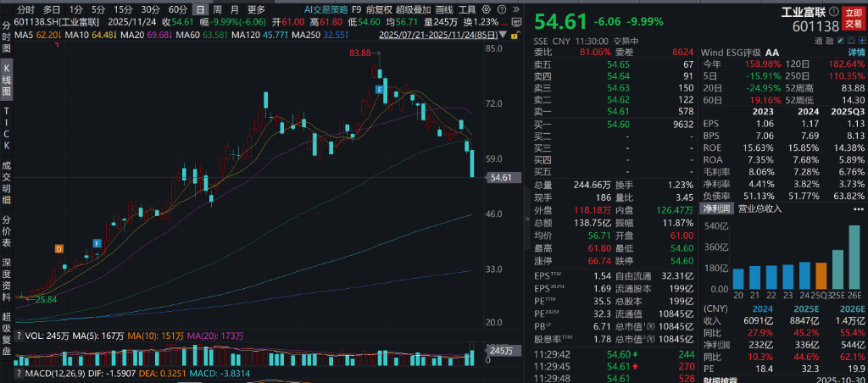Switch to 分时图 sidebar view
The height and width of the screenshot is (383, 868).
7,37
